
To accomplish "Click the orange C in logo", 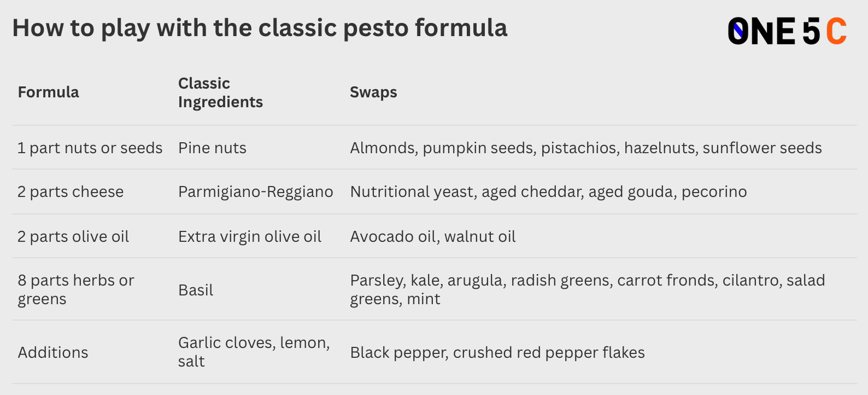I will (836, 31).
